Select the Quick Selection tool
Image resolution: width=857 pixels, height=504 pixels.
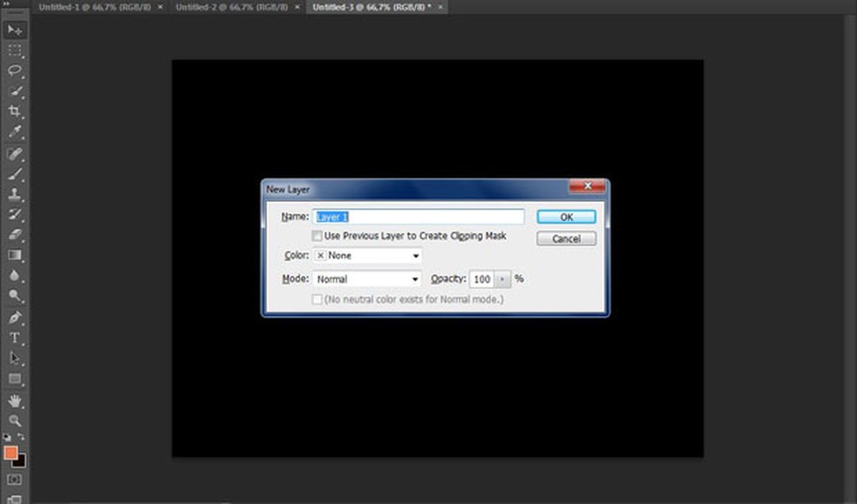pyautogui.click(x=15, y=91)
